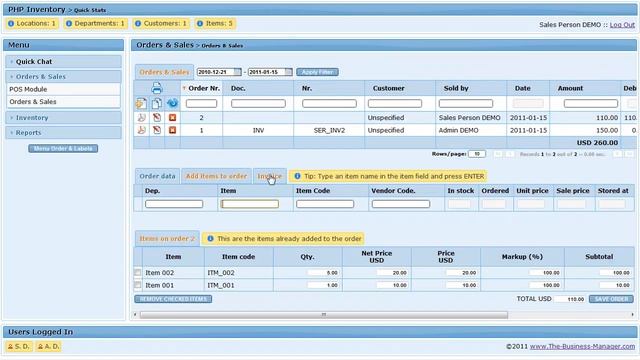The width and height of the screenshot is (640, 360).
Task: Click the info icon beside 'items already added' note
Action: click(211, 239)
